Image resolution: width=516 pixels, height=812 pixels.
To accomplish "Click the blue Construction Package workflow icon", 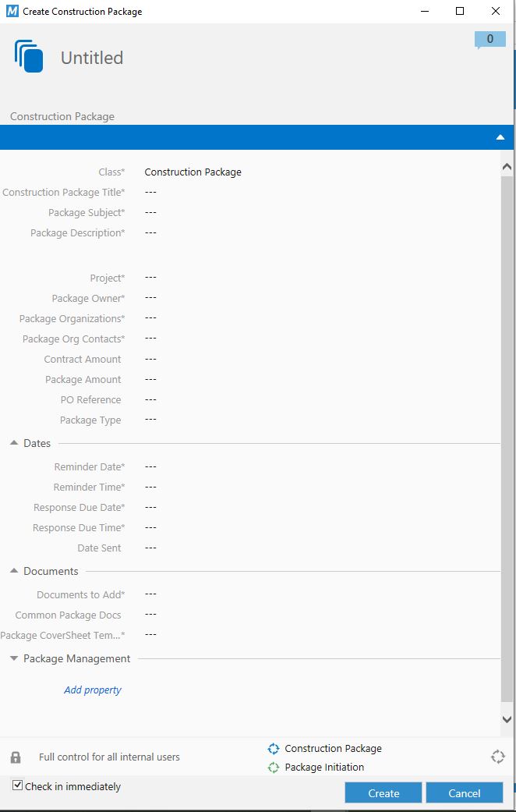I will (274, 749).
